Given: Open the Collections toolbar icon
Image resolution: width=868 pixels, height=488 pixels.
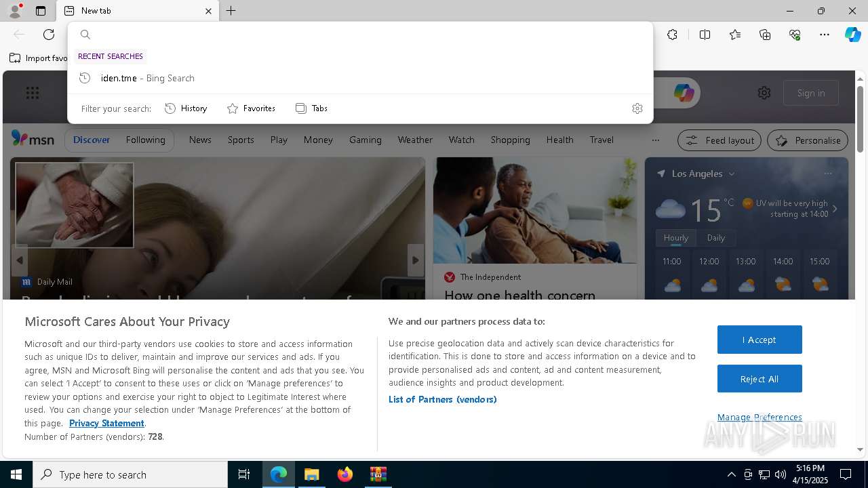Looking at the screenshot, I should point(765,35).
